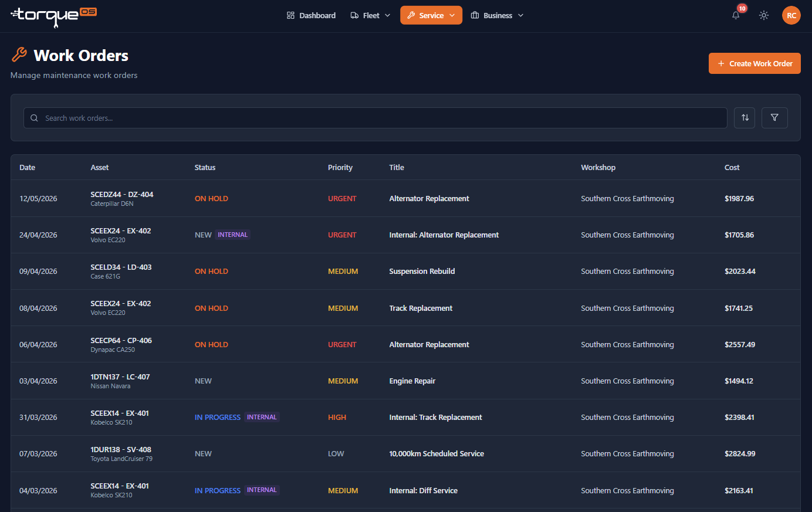Click the Dashboard grid icon
This screenshot has width=812, height=512.
[x=290, y=15]
